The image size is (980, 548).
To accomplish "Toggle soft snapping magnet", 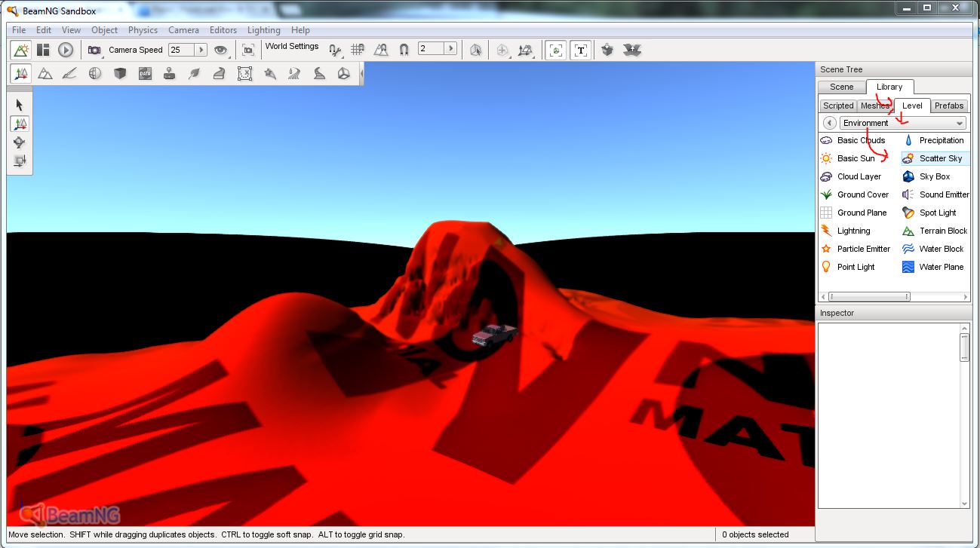I will coord(404,50).
